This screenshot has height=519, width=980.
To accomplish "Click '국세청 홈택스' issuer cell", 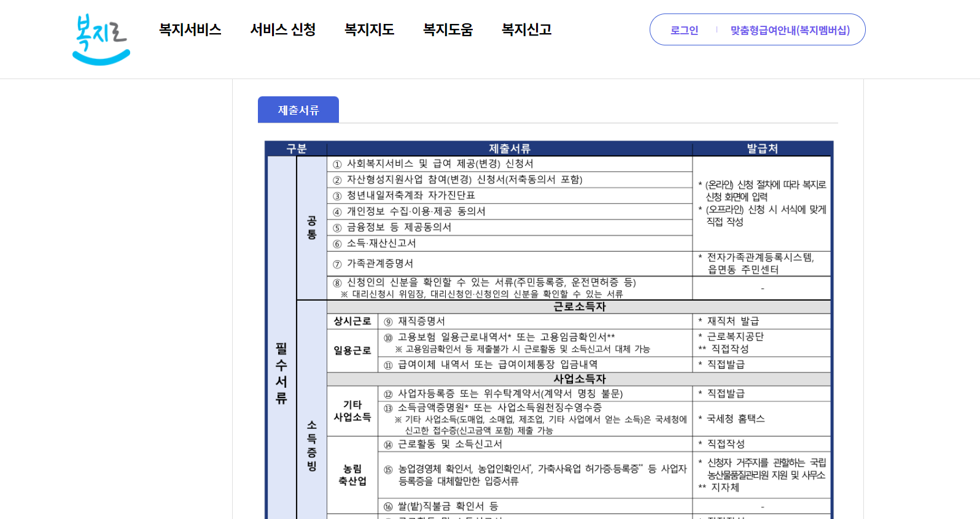I will tap(762, 419).
